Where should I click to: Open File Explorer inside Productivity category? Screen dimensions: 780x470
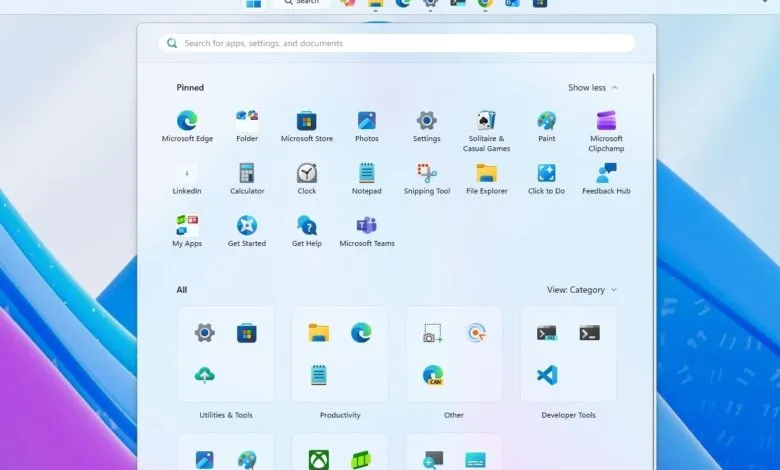point(318,333)
